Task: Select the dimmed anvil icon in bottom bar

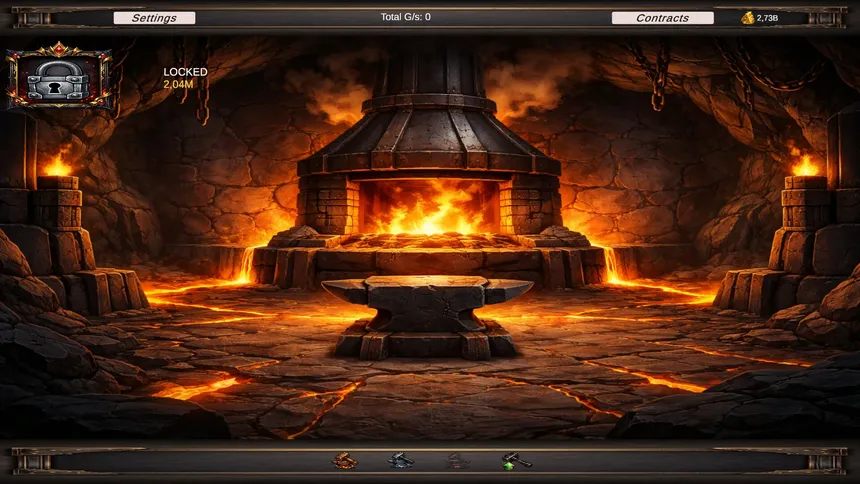Action: pos(457,461)
